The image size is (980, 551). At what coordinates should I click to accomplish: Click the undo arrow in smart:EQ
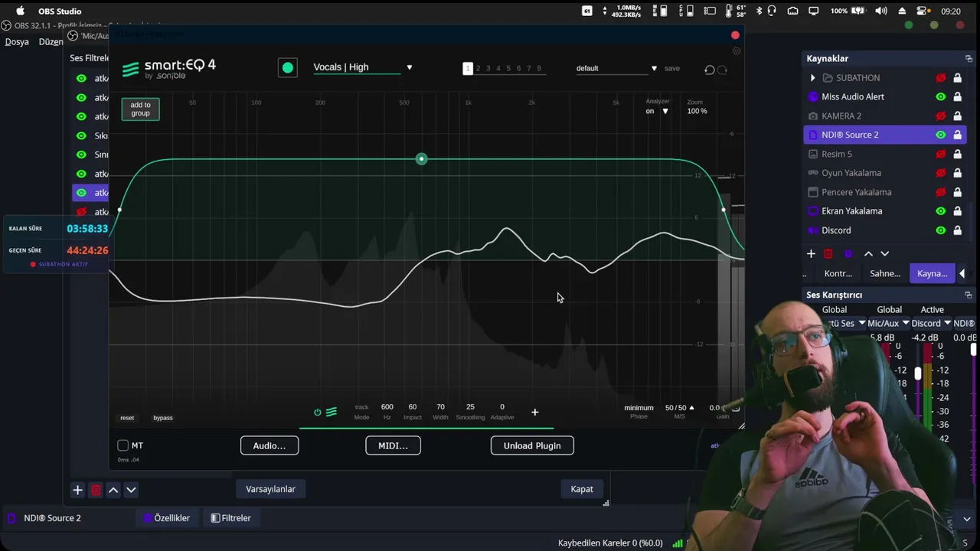[x=710, y=70]
